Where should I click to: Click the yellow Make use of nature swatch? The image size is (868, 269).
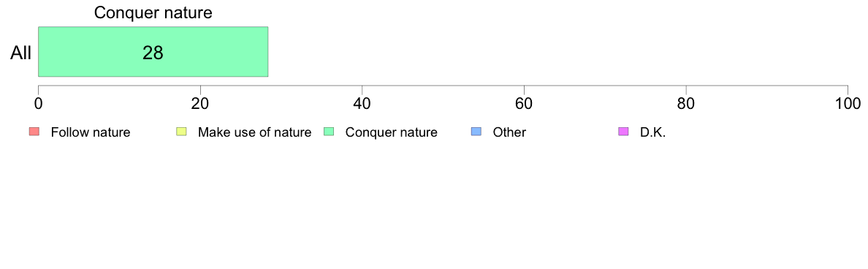(x=181, y=132)
